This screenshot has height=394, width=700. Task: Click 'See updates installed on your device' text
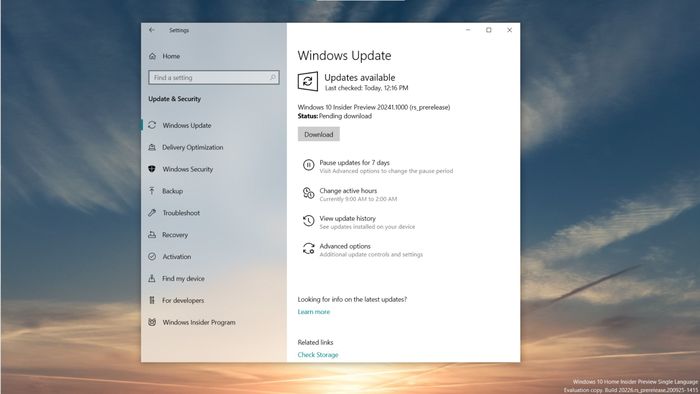tap(367, 227)
